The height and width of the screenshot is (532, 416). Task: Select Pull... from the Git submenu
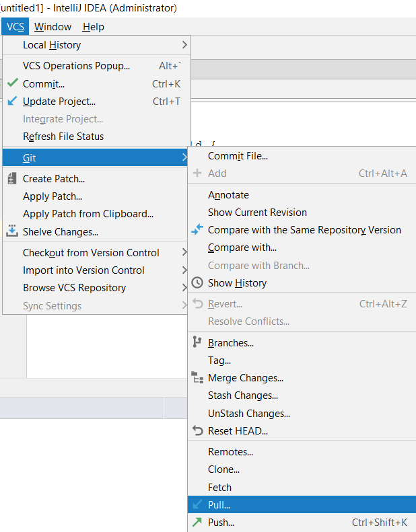(x=219, y=505)
